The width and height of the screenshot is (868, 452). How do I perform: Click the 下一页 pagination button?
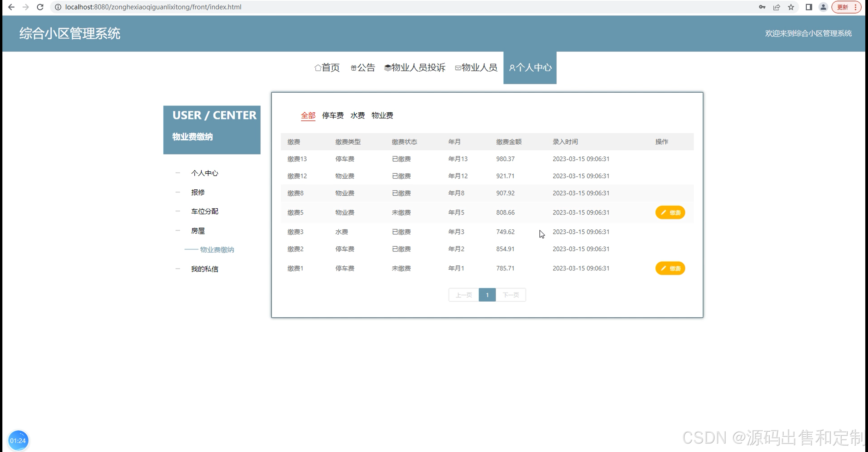click(511, 295)
